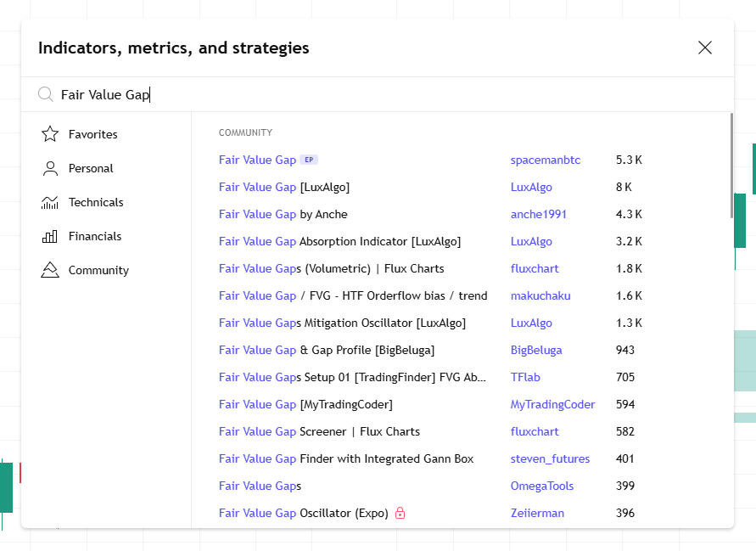
Task: Click the Community mountain icon
Action: point(50,270)
